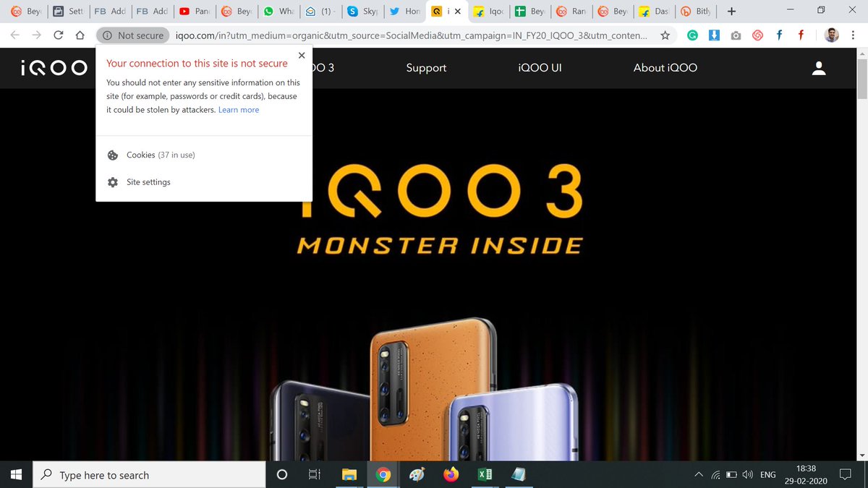Click the Not secure indicator

click(x=132, y=35)
